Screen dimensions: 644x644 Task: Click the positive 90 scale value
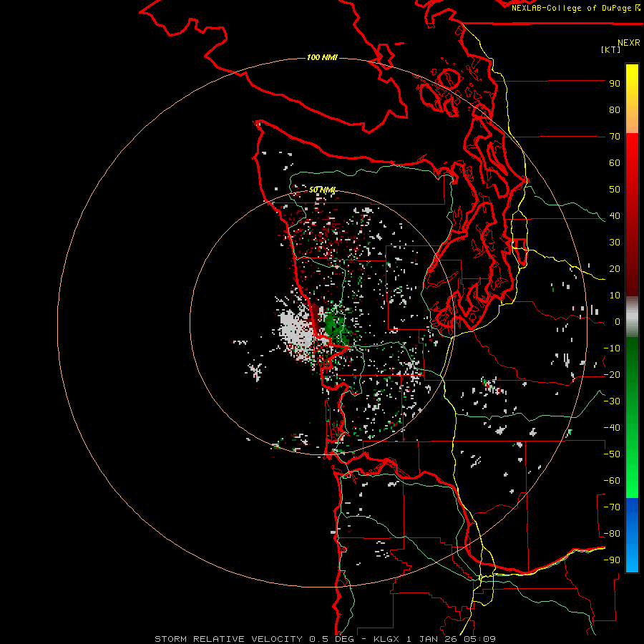615,84
